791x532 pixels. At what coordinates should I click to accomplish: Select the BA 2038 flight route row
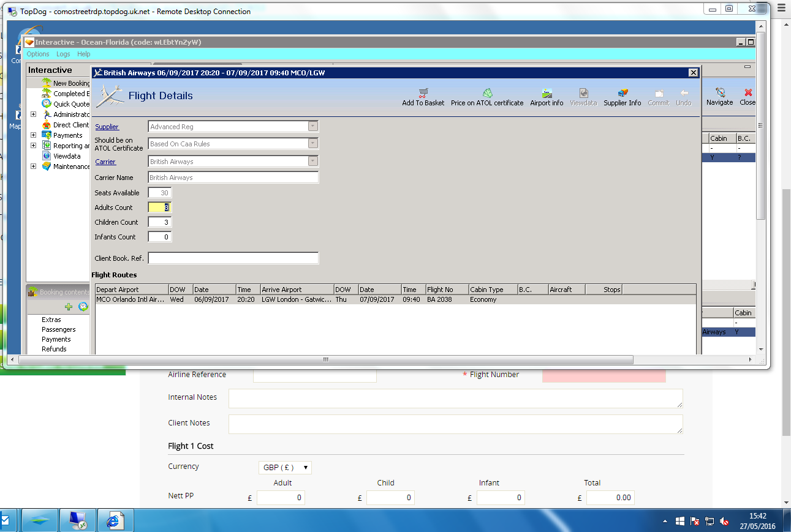[x=395, y=299]
